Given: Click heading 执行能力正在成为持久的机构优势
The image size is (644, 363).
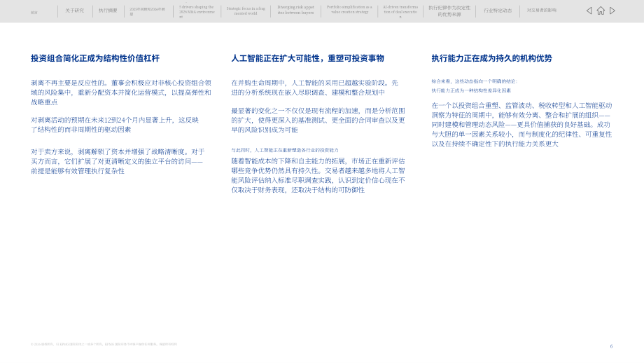Looking at the screenshot, I should pyautogui.click(x=491, y=58).
